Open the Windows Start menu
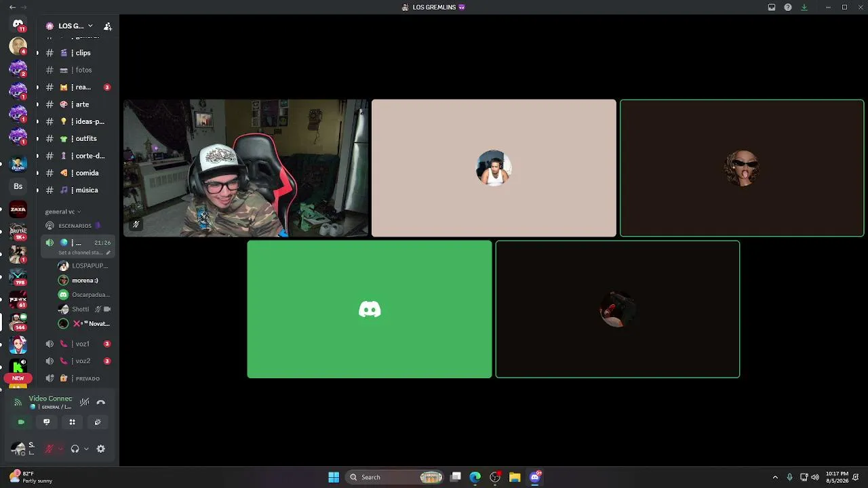This screenshot has width=868, height=488. pos(334,477)
